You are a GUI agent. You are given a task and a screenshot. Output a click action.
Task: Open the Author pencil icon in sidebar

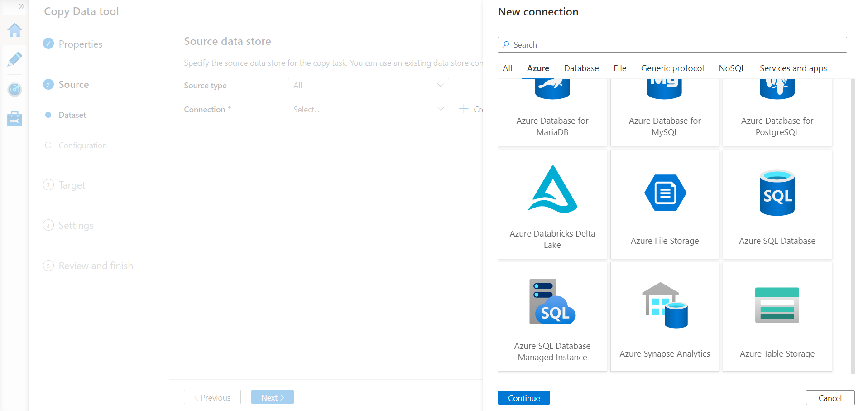tap(14, 59)
